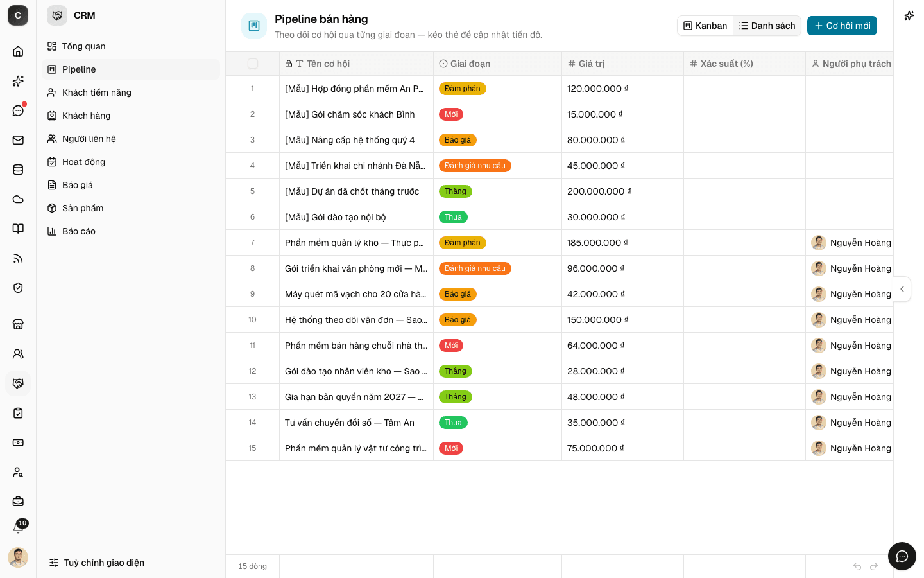The image size is (924, 578).
Task: Open the Giá trị column header menu
Action: pyautogui.click(x=622, y=64)
